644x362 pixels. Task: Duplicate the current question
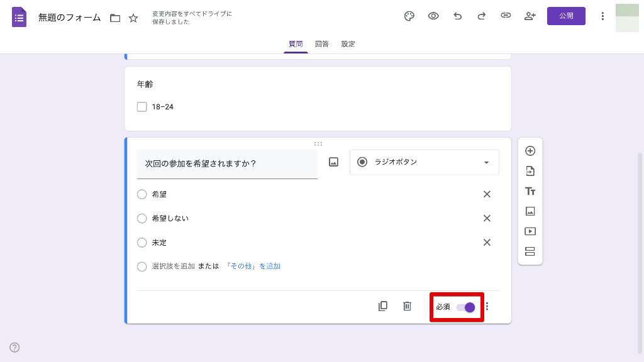click(383, 306)
